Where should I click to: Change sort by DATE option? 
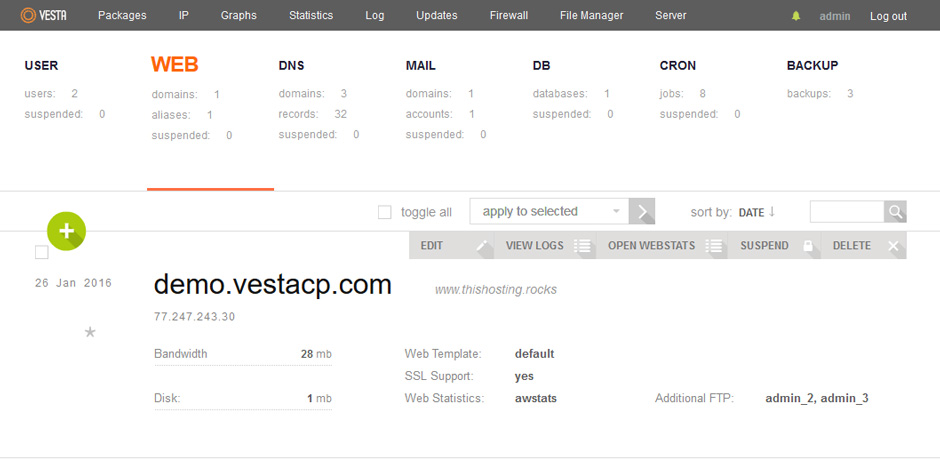[751, 213]
